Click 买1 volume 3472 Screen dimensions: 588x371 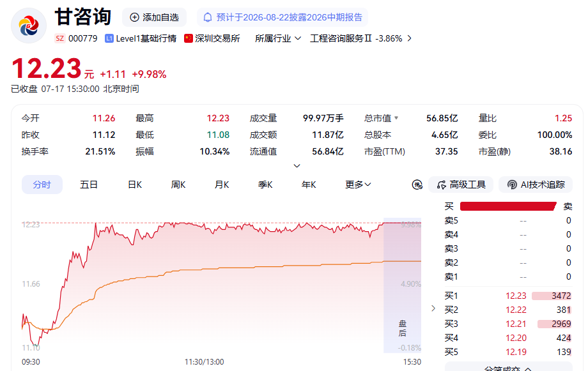click(561, 296)
